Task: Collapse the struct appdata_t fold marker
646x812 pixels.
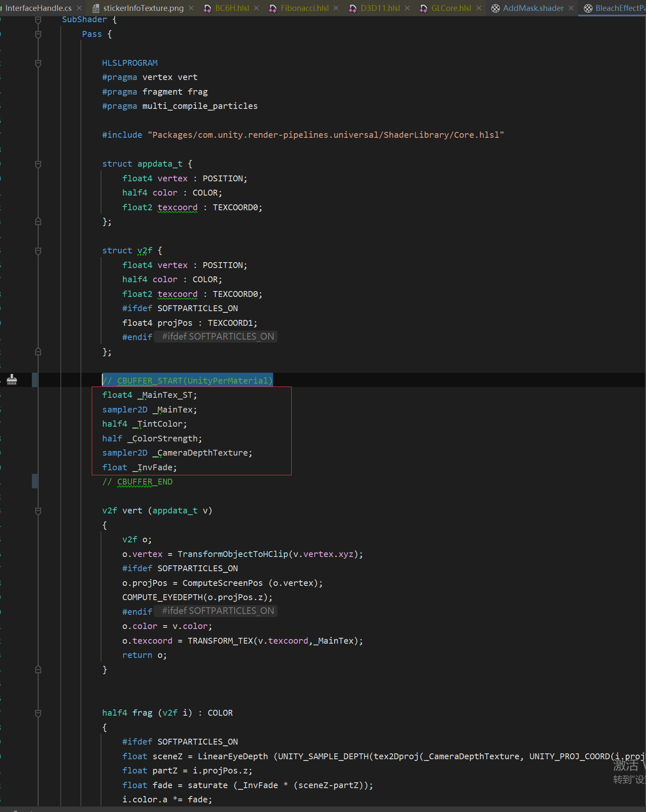Action: click(38, 164)
